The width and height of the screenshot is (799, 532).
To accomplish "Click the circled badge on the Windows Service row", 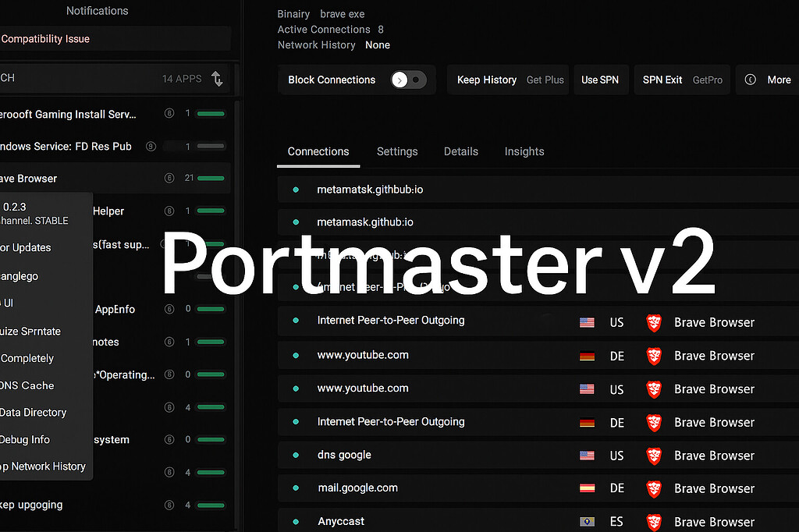I will click(x=151, y=146).
